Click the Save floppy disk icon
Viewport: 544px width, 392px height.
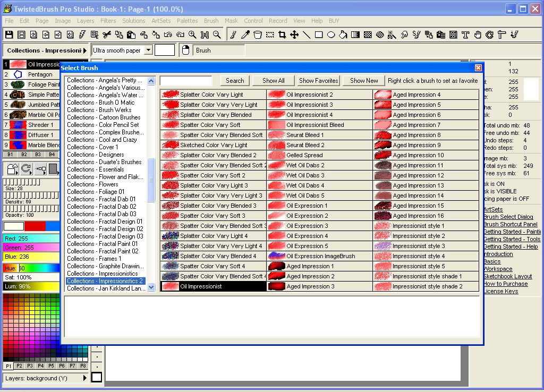[9, 35]
